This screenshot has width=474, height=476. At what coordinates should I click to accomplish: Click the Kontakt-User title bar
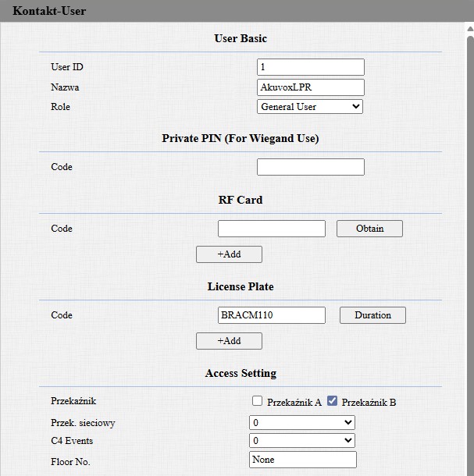click(x=234, y=11)
